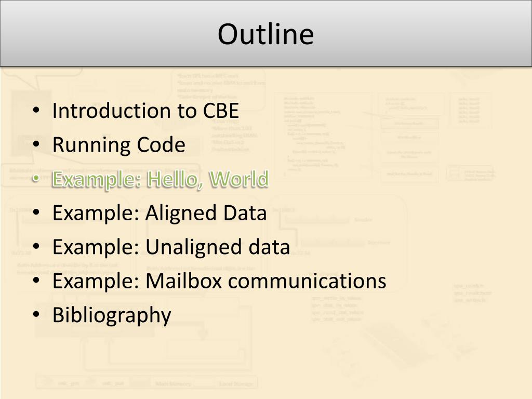Click the 'Outline' slide title
532x399 pixels.
pyautogui.click(x=265, y=34)
